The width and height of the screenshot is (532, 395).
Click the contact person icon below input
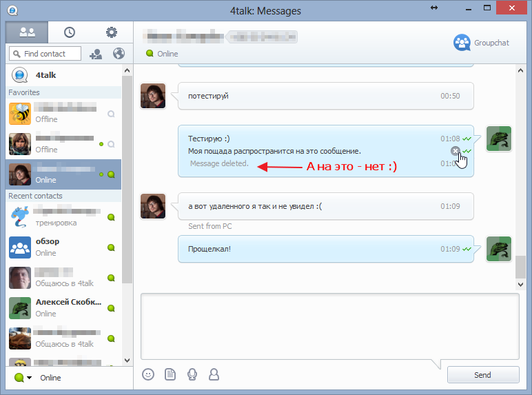point(214,374)
